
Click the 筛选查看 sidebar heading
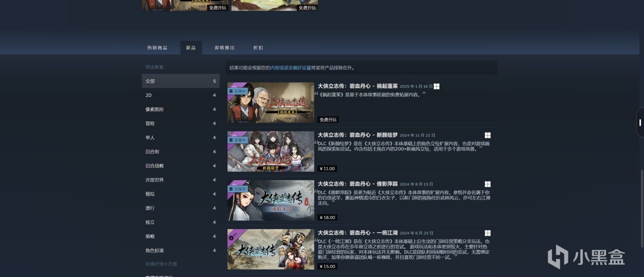(x=154, y=67)
